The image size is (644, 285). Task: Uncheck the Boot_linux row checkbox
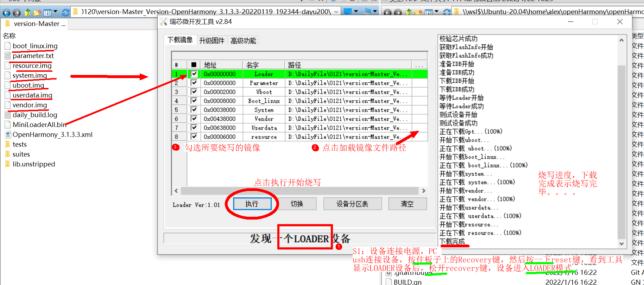point(194,101)
